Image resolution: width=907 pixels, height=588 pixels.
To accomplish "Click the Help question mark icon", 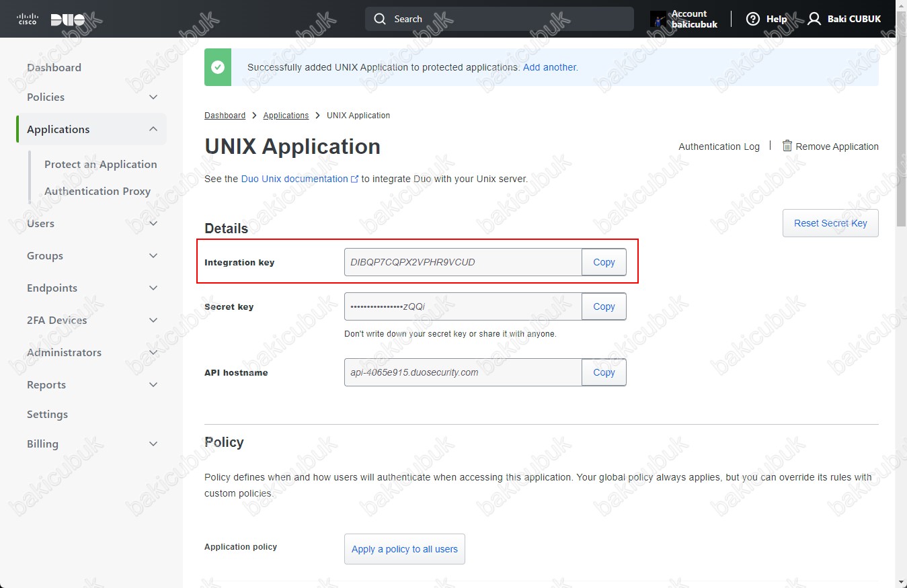I will 753,19.
